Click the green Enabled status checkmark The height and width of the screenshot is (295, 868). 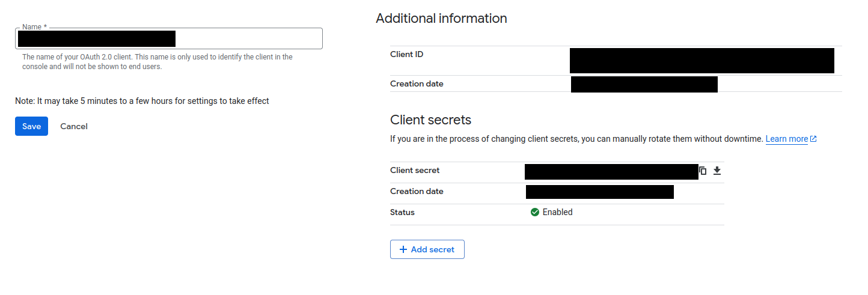click(535, 212)
